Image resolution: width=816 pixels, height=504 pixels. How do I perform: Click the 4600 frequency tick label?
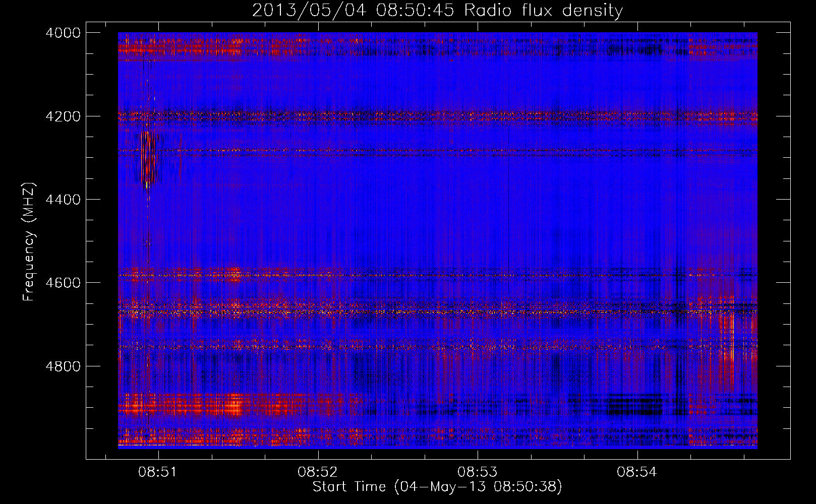coord(63,283)
